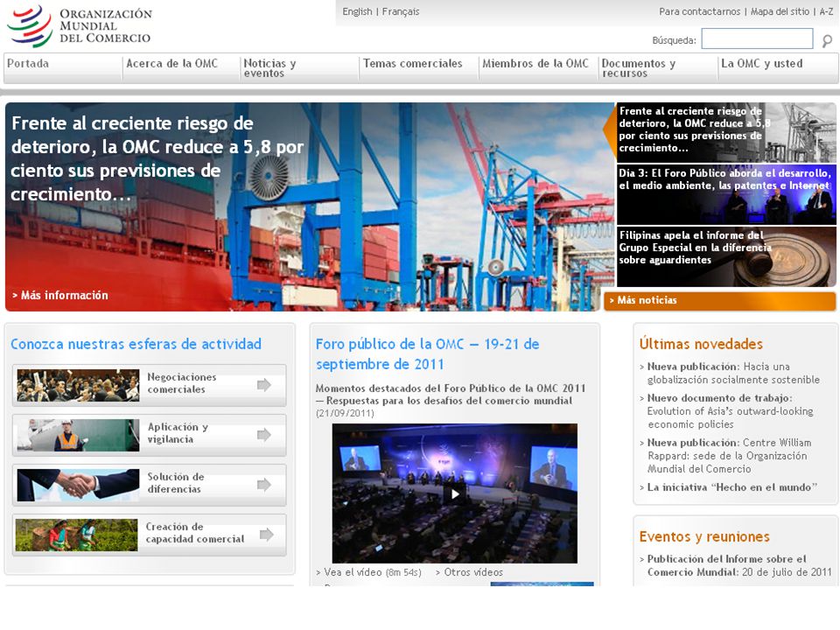The height and width of the screenshot is (630, 840).
Task: Open Centre William Rappard publication link
Action: point(729,455)
